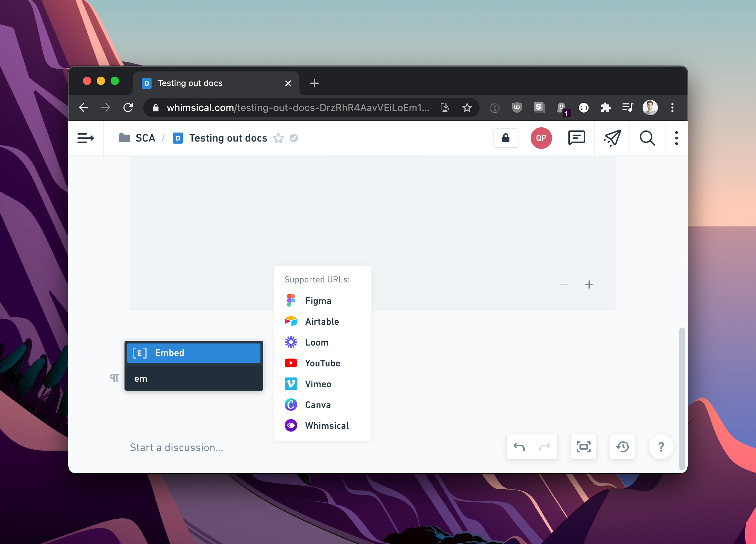Toggle the favorite star next to title
The height and width of the screenshot is (544, 756).
(x=278, y=138)
